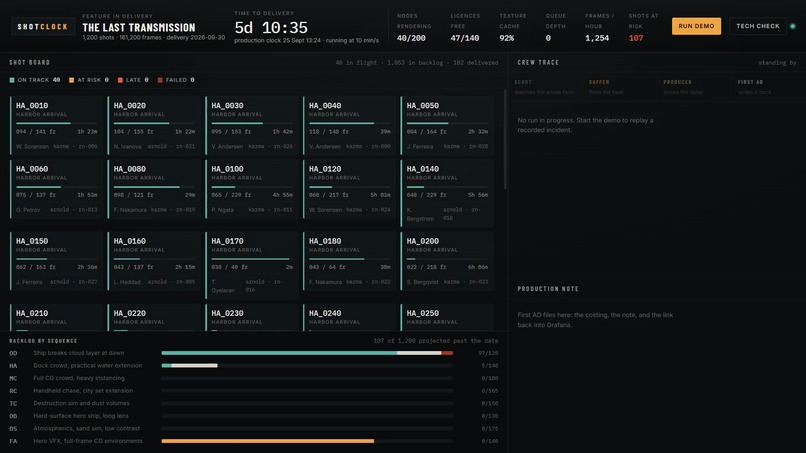The image size is (806, 453).
Task: Click the HA sequence progress bar
Action: (x=307, y=366)
